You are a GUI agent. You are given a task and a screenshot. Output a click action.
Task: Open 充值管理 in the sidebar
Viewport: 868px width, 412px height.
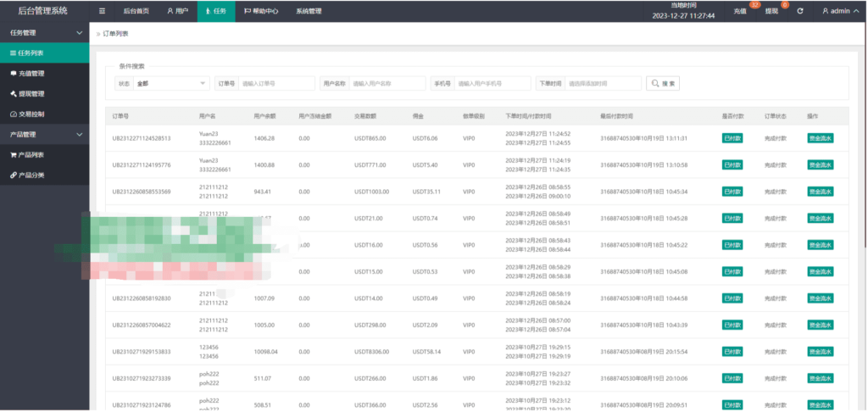pyautogui.click(x=44, y=73)
